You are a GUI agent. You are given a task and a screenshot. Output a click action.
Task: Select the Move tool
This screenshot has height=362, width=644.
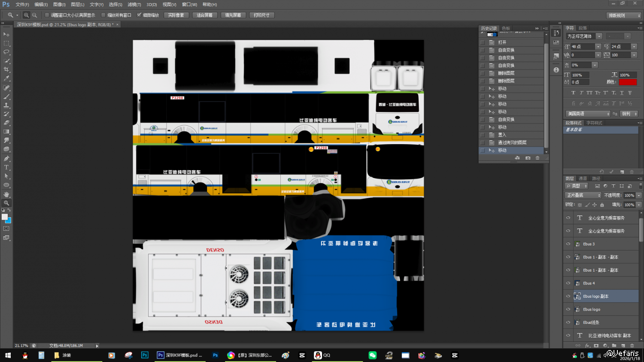point(6,34)
